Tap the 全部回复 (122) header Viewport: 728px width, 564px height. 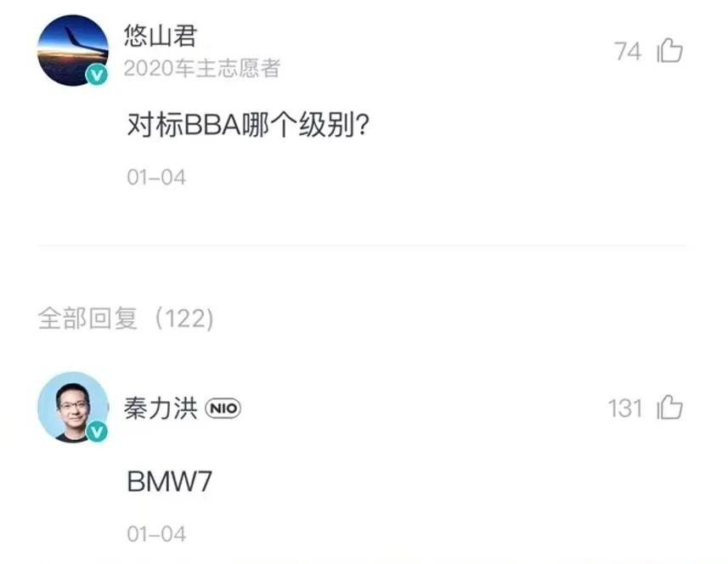pyautogui.click(x=126, y=319)
